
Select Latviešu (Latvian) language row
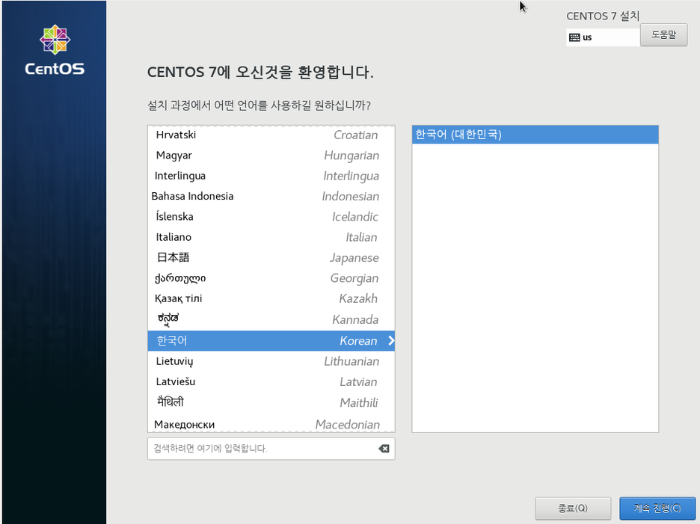[271, 382]
